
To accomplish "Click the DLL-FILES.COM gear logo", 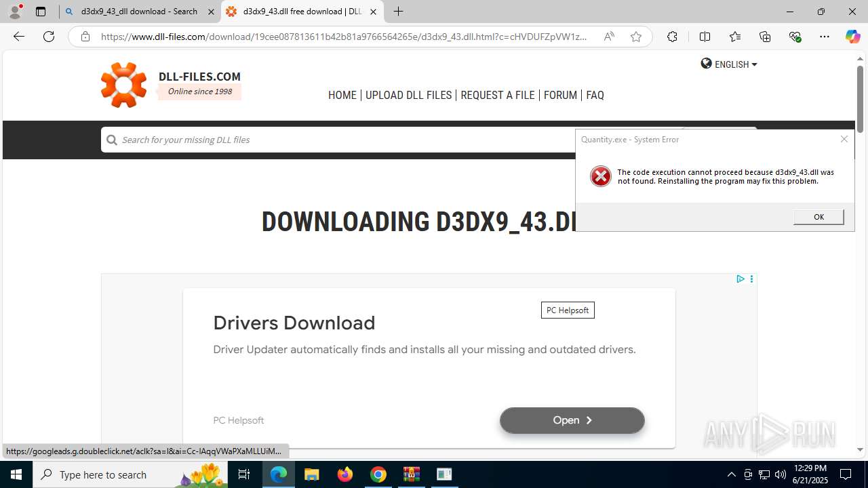I will [123, 85].
